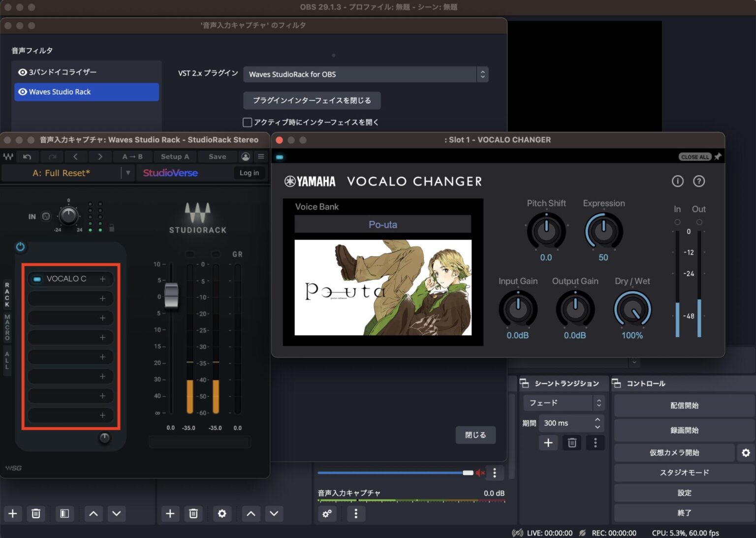Click the help question mark in VOCALO CHANGER
The width and height of the screenshot is (756, 538).
point(699,181)
